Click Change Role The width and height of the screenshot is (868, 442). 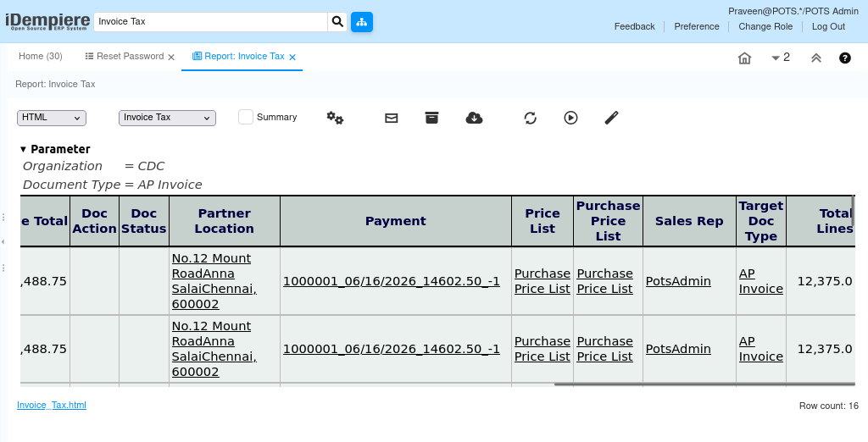click(765, 26)
